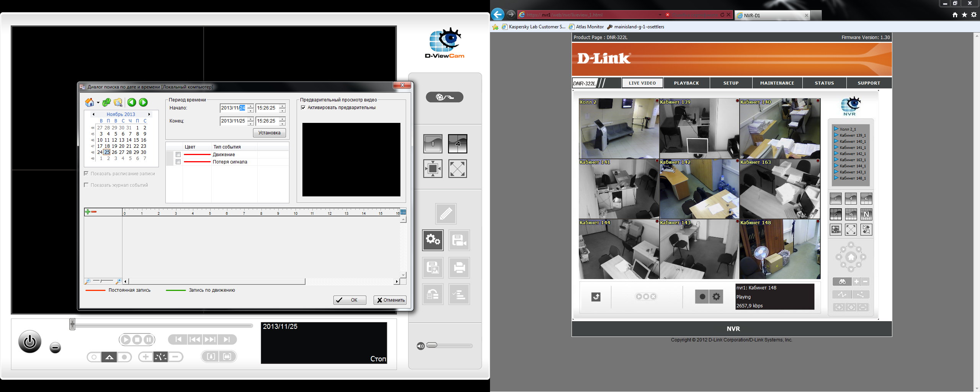Select day 26 in the November calendar
The height and width of the screenshot is (392, 980).
pyautogui.click(x=114, y=152)
